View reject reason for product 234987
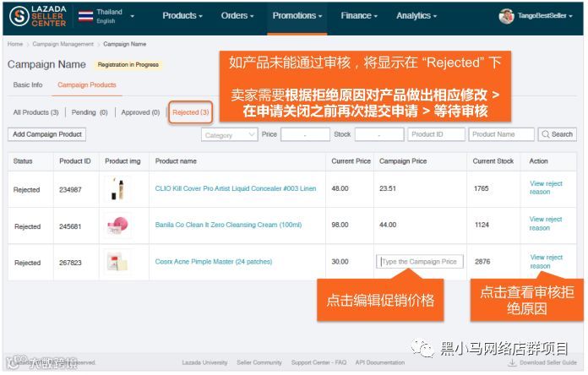Screen dimensions: 588x375 [546, 187]
